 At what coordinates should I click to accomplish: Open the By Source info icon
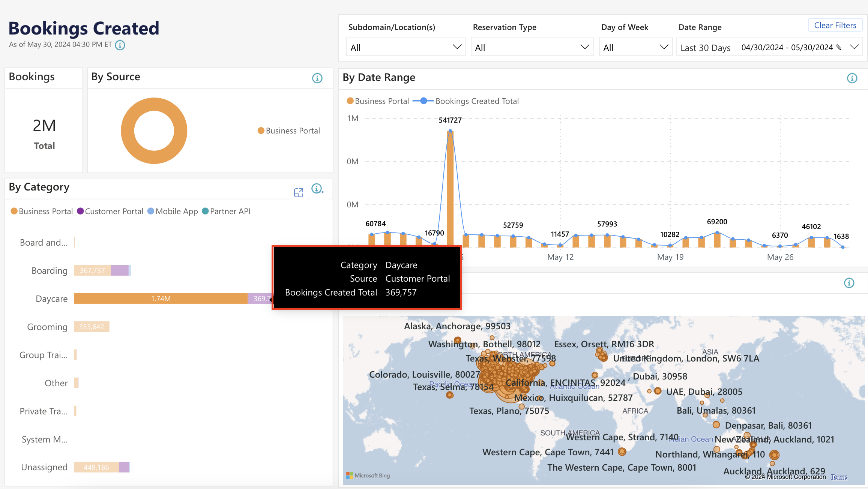click(x=317, y=78)
